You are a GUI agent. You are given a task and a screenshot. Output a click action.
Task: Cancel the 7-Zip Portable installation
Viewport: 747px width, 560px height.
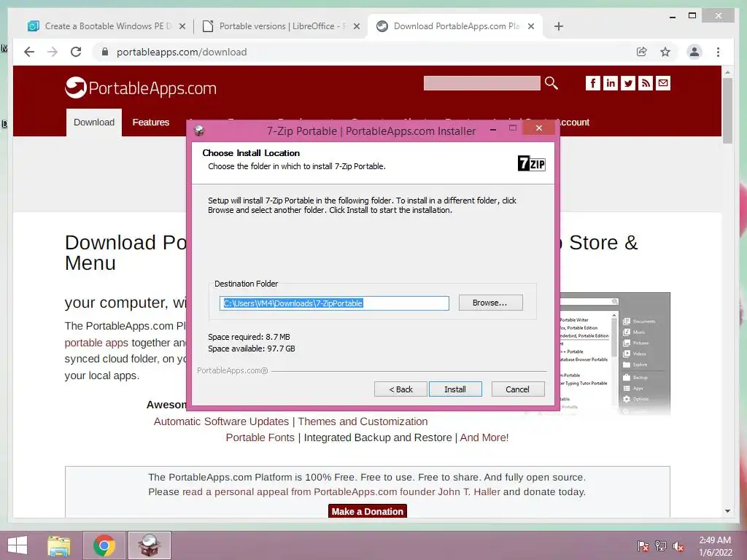click(x=517, y=389)
